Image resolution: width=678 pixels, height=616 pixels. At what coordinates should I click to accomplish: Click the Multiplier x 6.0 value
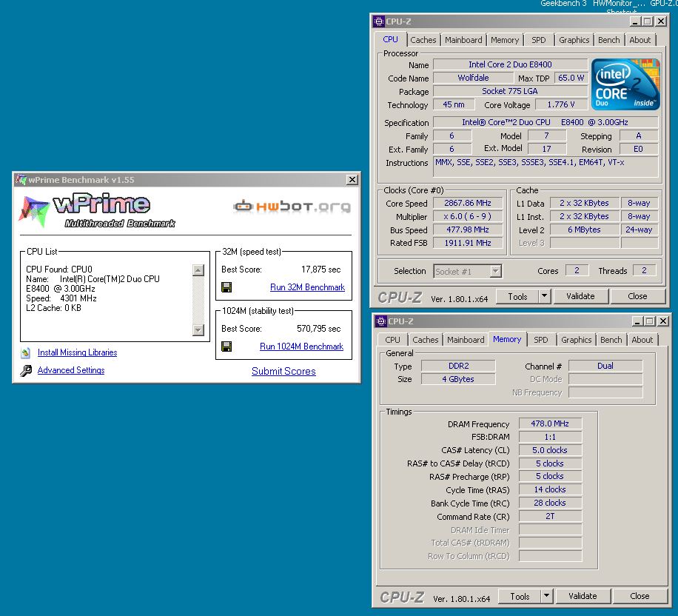coord(468,216)
